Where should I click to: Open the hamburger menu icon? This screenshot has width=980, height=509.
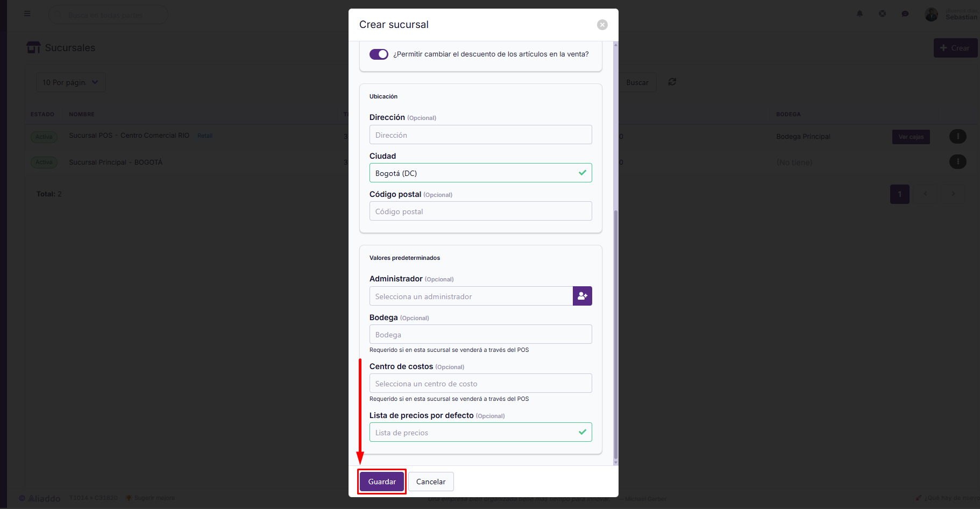coord(27,13)
